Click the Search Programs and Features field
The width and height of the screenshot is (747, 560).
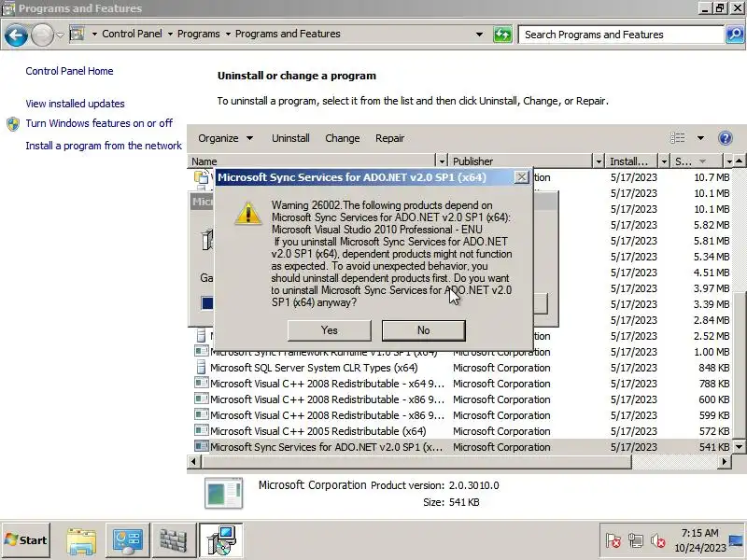621,35
